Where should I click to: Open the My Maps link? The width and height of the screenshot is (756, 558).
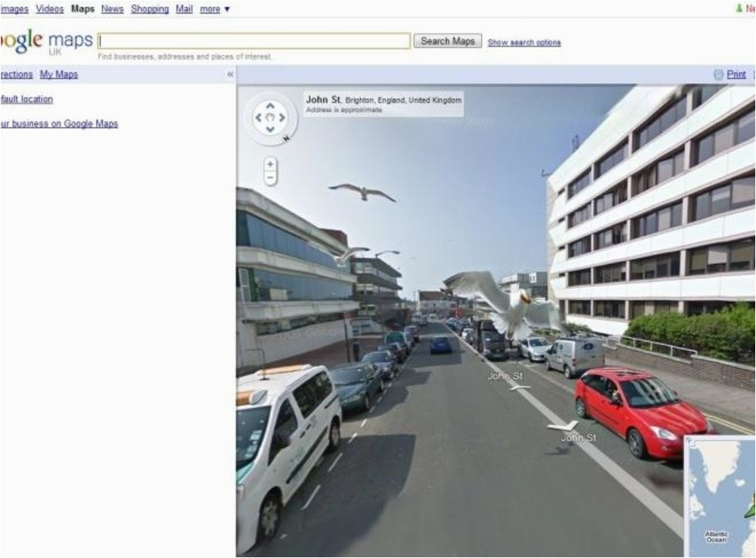[59, 74]
